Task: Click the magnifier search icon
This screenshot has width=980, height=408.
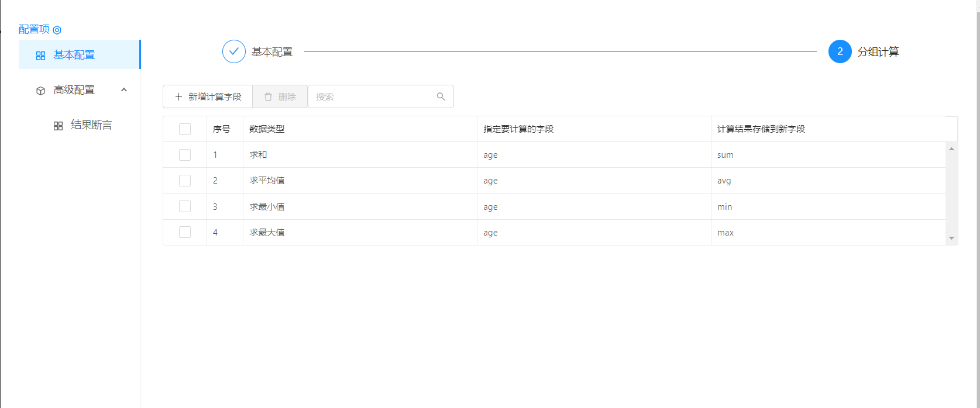Action: point(441,96)
